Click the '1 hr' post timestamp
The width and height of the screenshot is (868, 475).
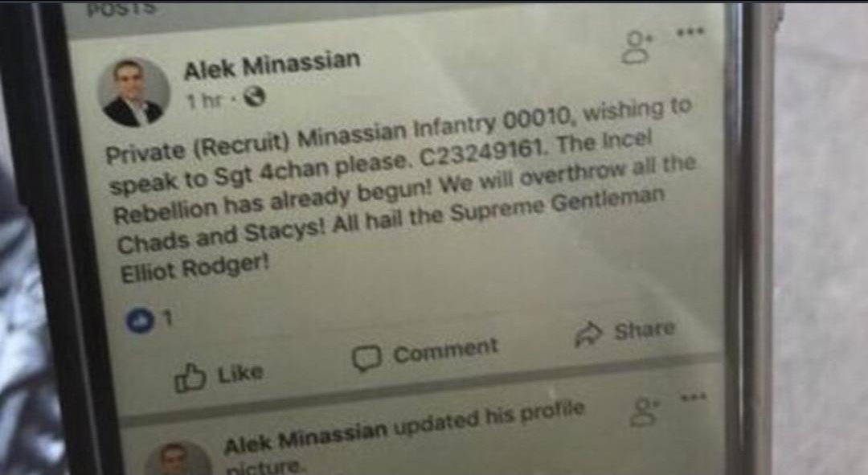205,101
